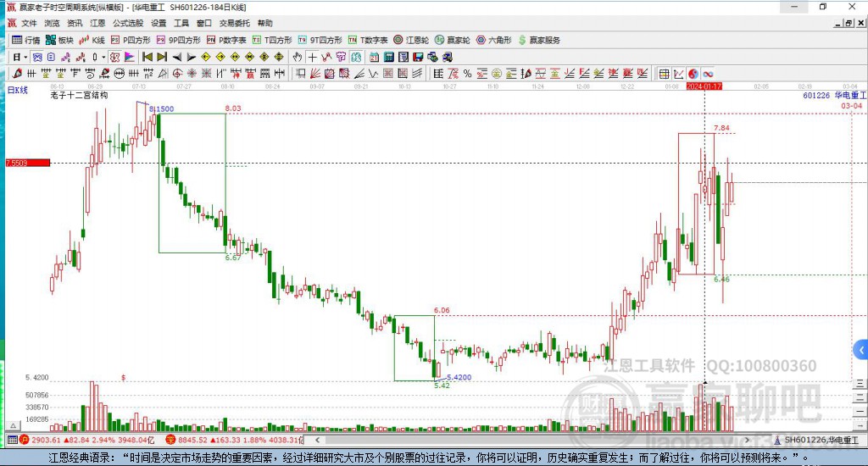Open the 窗口 menu
This screenshot has height=466, width=868.
(204, 23)
